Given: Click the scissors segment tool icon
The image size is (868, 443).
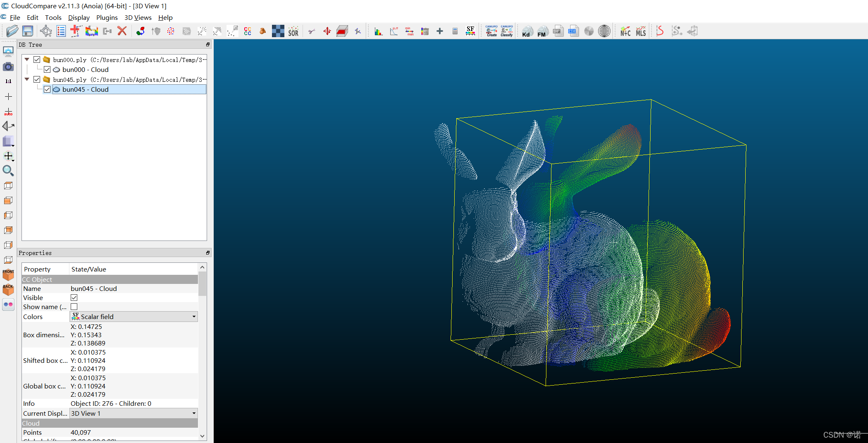Looking at the screenshot, I should [x=312, y=31].
